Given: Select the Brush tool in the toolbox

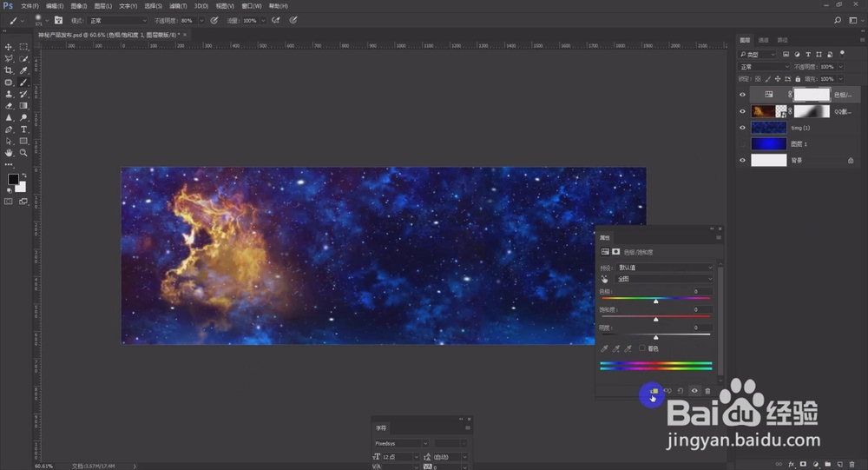Looking at the screenshot, I should [x=23, y=82].
